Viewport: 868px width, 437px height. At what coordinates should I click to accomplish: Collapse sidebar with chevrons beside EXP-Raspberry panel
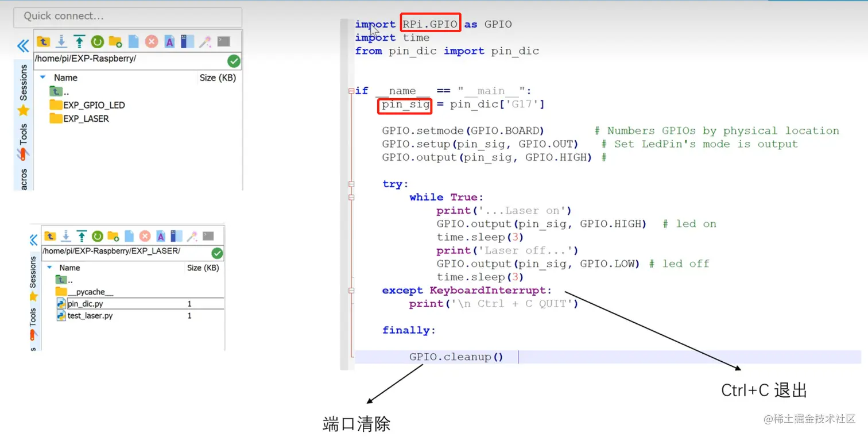coord(23,46)
